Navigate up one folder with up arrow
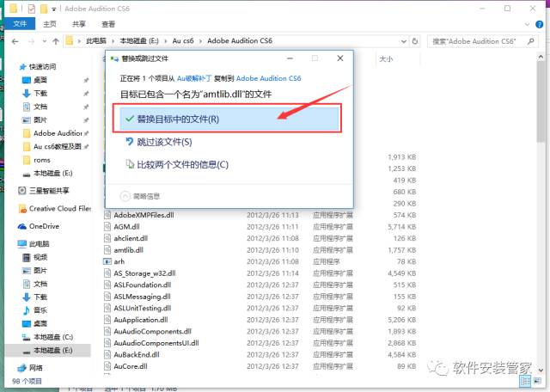 click(x=53, y=40)
